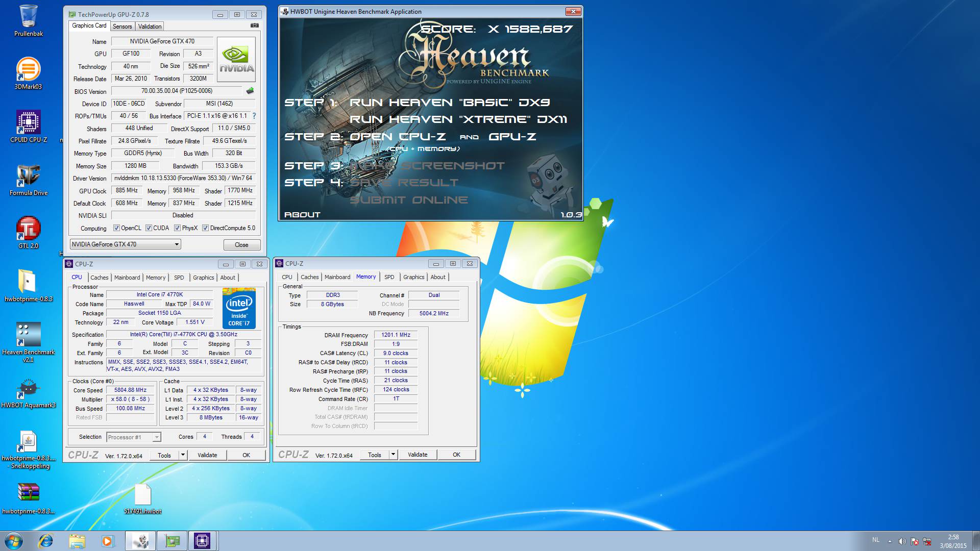Open the Prullenbak recycle bin icon
This screenshot has width=980, height=551.
pos(28,20)
